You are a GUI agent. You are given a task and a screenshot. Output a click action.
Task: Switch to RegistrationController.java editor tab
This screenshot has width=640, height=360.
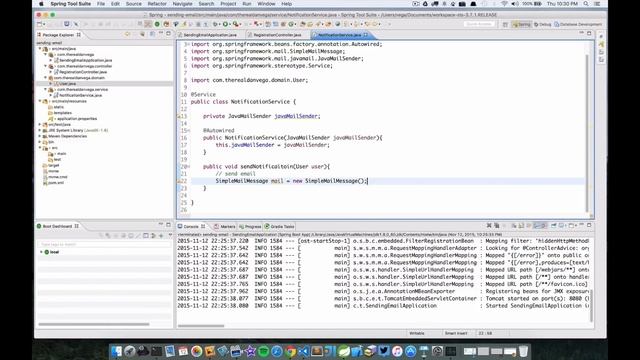point(277,35)
